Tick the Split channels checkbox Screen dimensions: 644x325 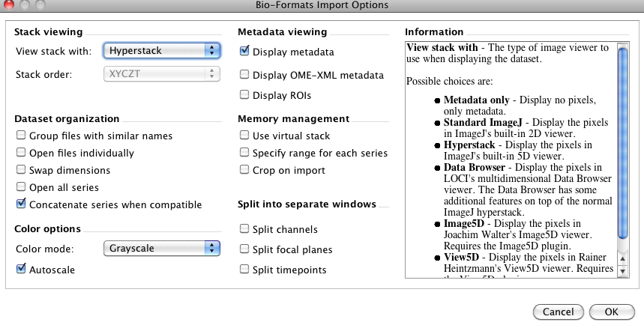244,229
